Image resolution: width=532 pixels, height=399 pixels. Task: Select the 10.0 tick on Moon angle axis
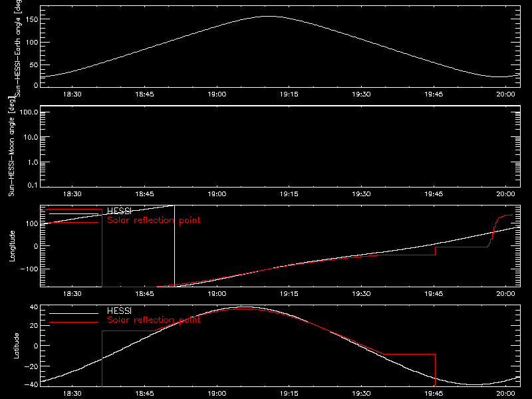pos(31,137)
